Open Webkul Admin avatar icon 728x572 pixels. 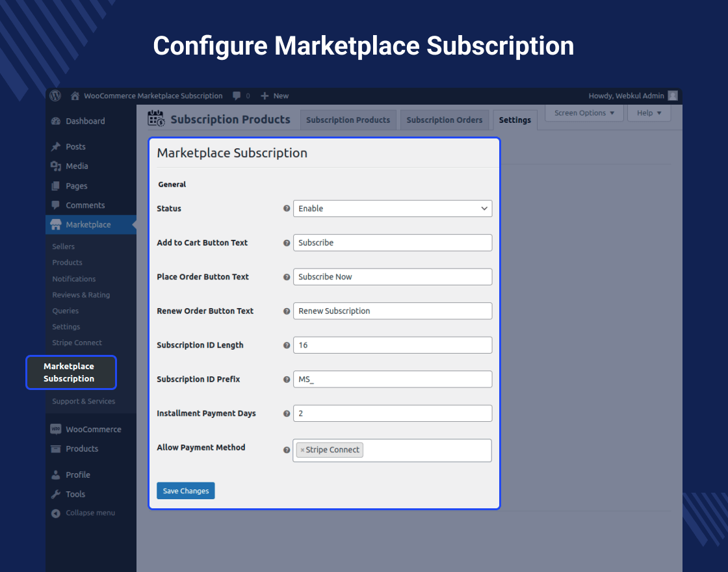pyautogui.click(x=672, y=96)
